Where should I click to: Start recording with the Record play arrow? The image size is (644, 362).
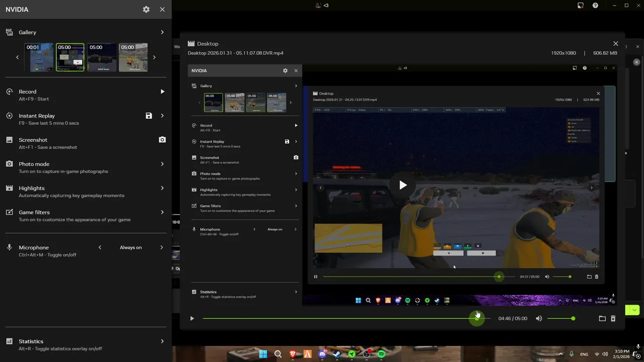tap(162, 92)
